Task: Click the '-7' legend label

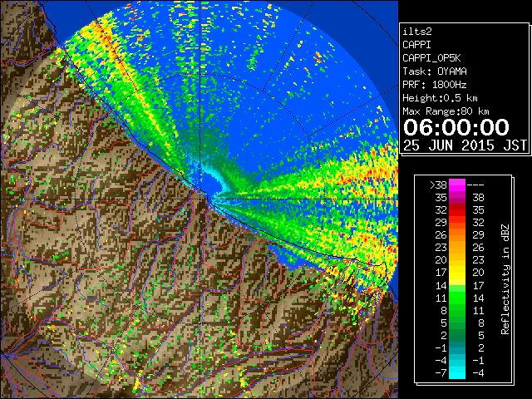Action: pos(441,373)
